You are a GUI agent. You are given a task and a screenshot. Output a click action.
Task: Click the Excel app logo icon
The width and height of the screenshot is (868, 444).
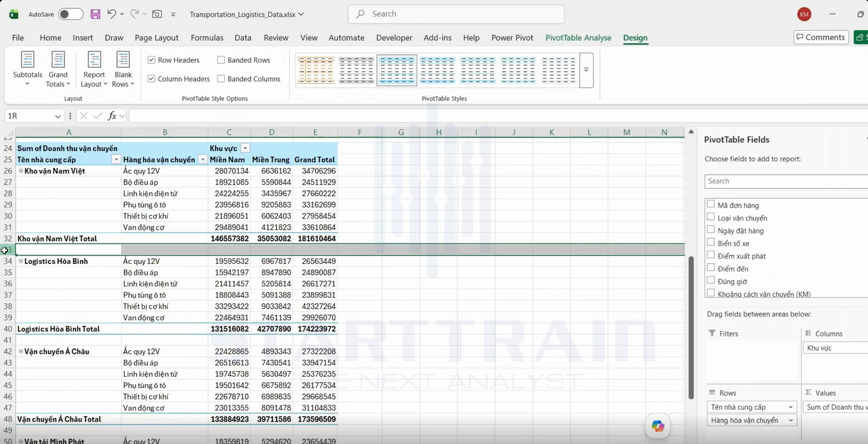point(14,14)
